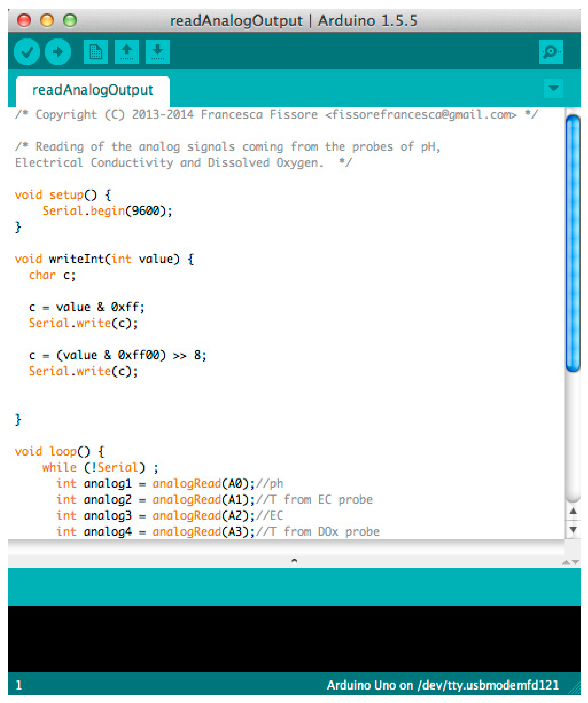The width and height of the screenshot is (588, 703).
Task: Click the line 'Serial.begin(9600);'
Action: tap(107, 211)
